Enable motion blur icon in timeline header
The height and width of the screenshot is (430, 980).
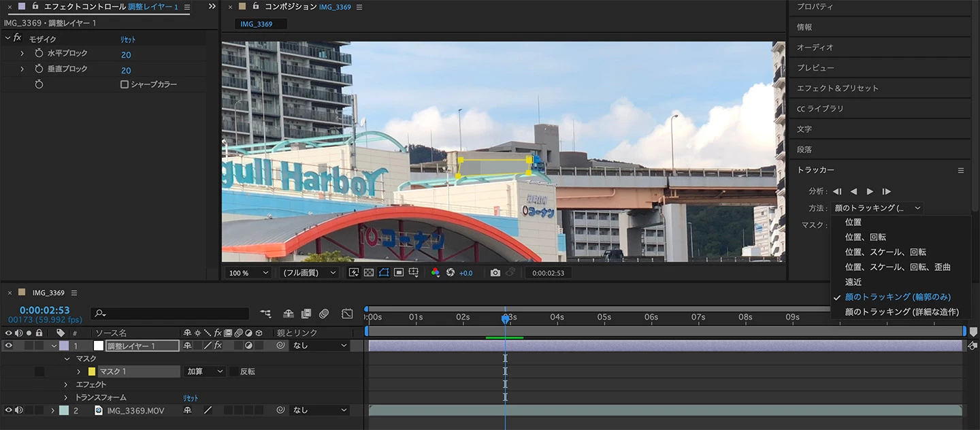point(324,314)
